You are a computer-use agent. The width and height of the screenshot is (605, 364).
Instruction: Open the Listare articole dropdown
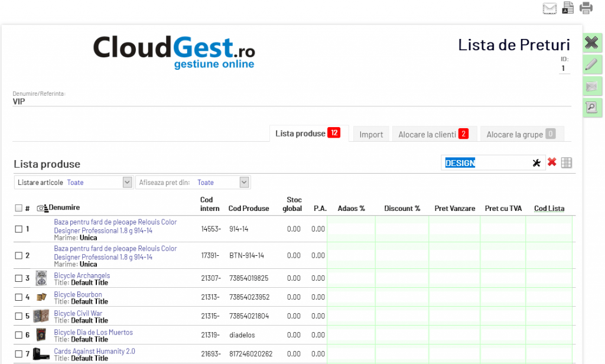click(127, 183)
